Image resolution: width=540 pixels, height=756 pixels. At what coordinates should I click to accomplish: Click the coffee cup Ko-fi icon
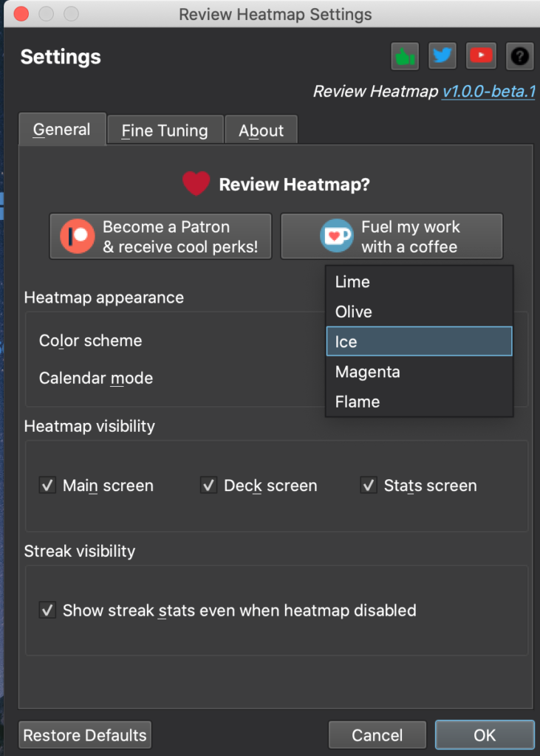click(336, 236)
